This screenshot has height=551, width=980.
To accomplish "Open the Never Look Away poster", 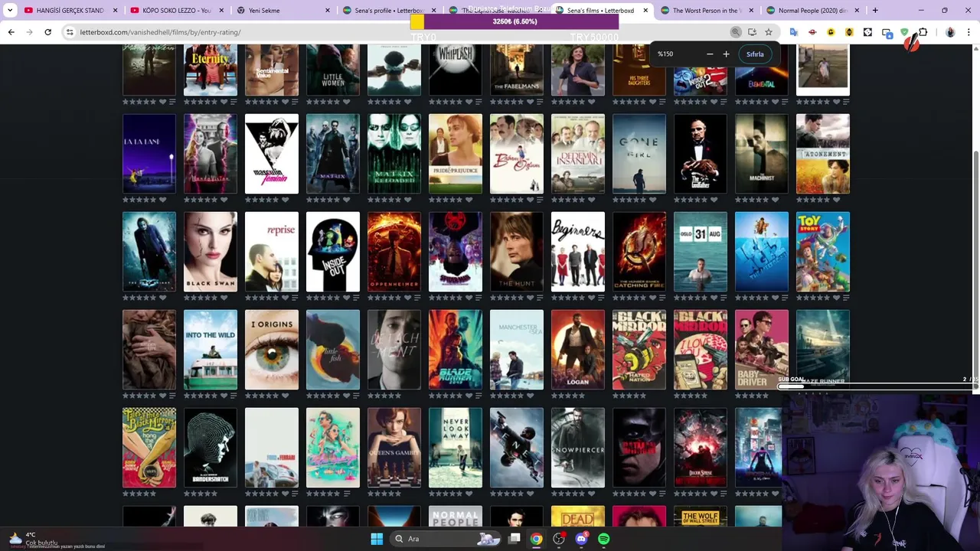I will click(456, 448).
